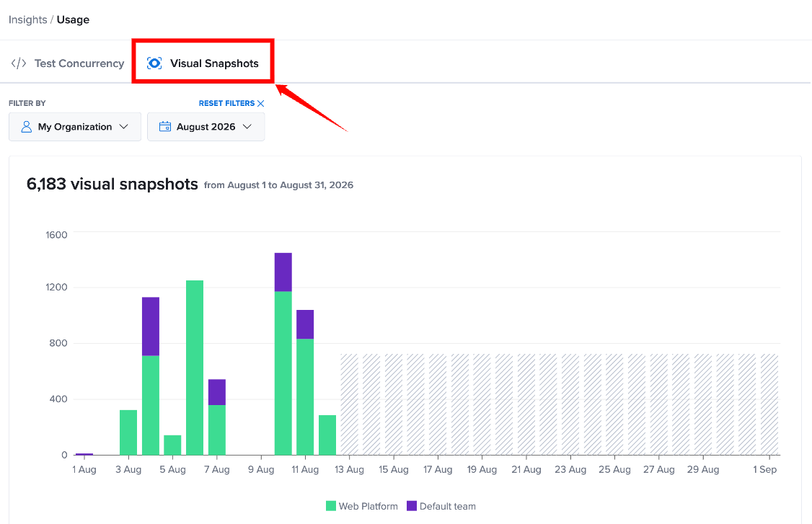Click the green Web Platform legend swatch
The height and width of the screenshot is (524, 812).
click(331, 507)
